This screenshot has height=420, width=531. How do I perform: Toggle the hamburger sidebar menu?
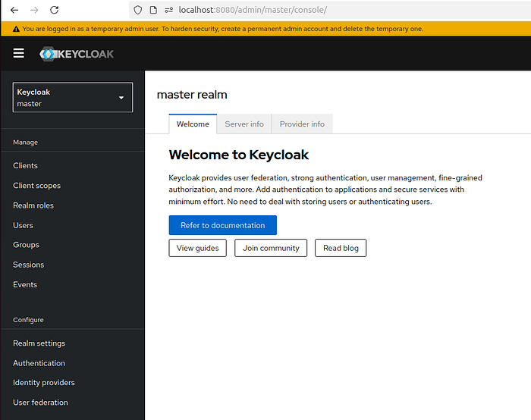[19, 53]
